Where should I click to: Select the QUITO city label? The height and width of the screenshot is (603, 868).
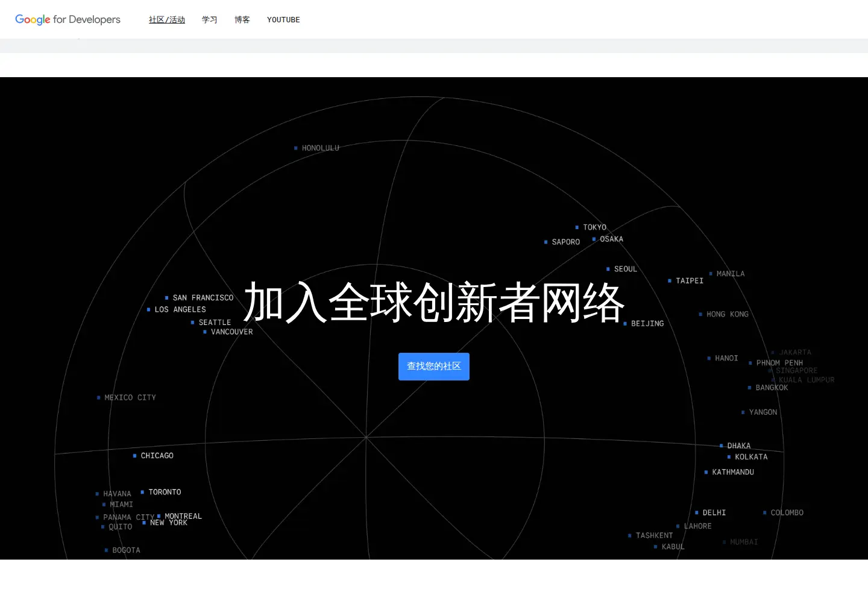pos(121,527)
